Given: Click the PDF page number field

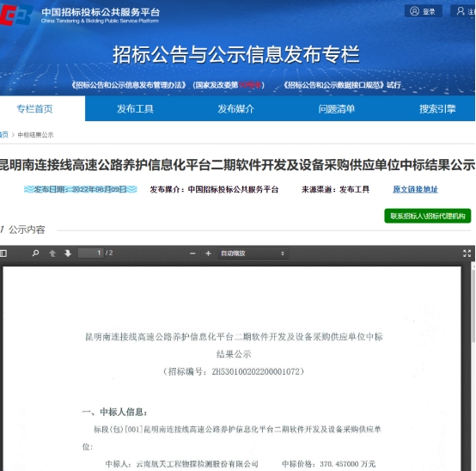Looking at the screenshot, I should tap(90, 253).
